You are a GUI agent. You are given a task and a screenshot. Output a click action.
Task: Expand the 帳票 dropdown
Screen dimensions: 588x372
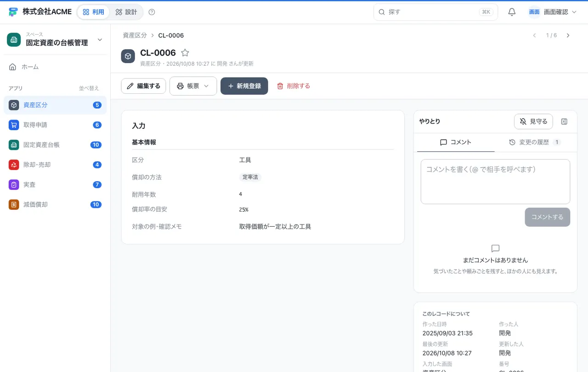[193, 86]
